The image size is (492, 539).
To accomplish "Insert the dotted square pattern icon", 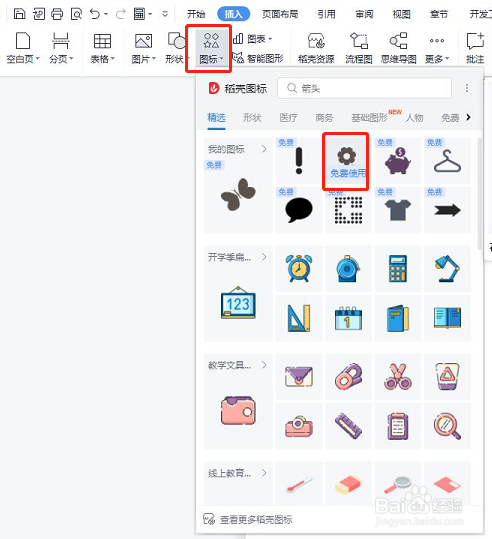I will [348, 210].
